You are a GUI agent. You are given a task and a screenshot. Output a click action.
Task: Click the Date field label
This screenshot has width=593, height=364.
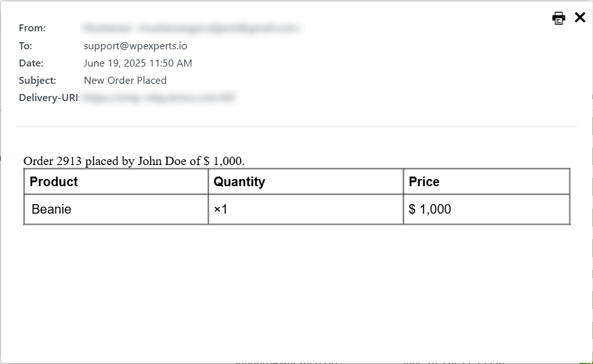[x=31, y=63]
